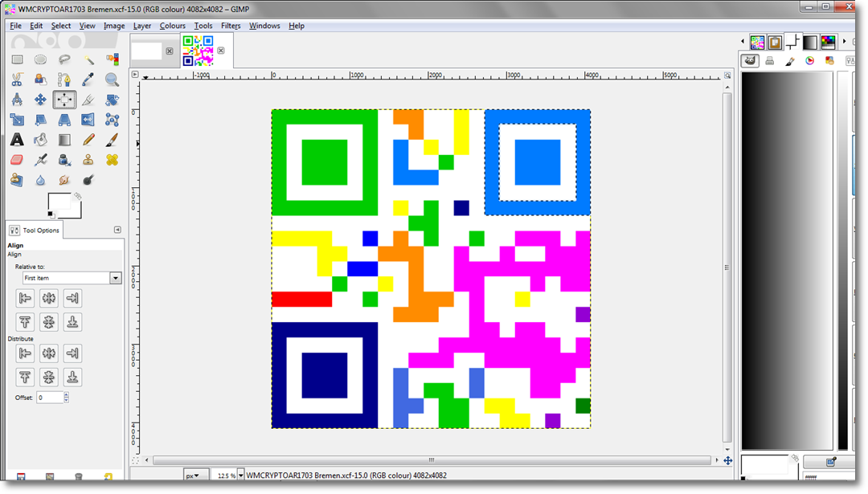
Task: Pick the Blur/Sharpen droplet tool
Action: (x=40, y=180)
